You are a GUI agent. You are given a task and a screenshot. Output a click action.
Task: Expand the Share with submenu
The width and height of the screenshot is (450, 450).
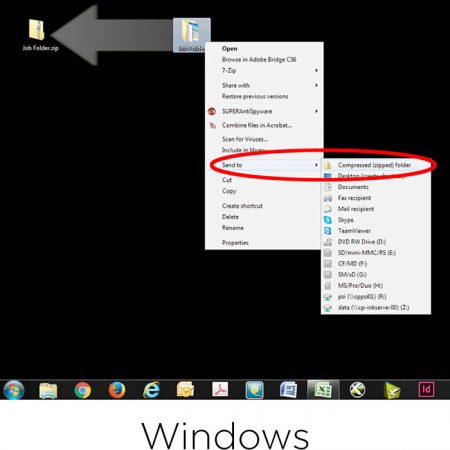[x=264, y=85]
